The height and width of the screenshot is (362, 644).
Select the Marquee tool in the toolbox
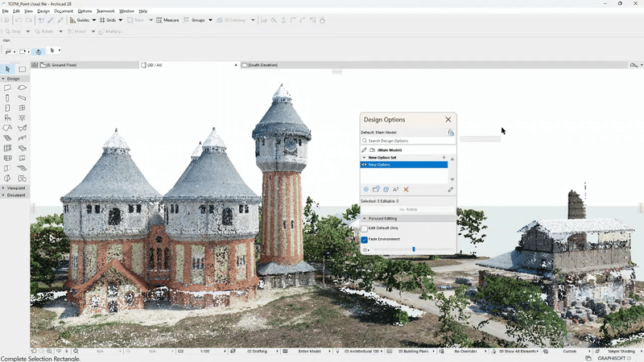[23, 69]
